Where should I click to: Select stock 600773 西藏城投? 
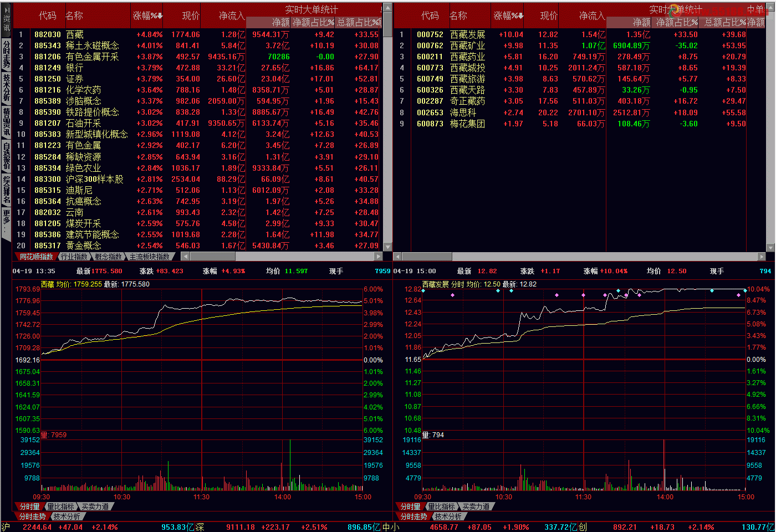pos(580,68)
